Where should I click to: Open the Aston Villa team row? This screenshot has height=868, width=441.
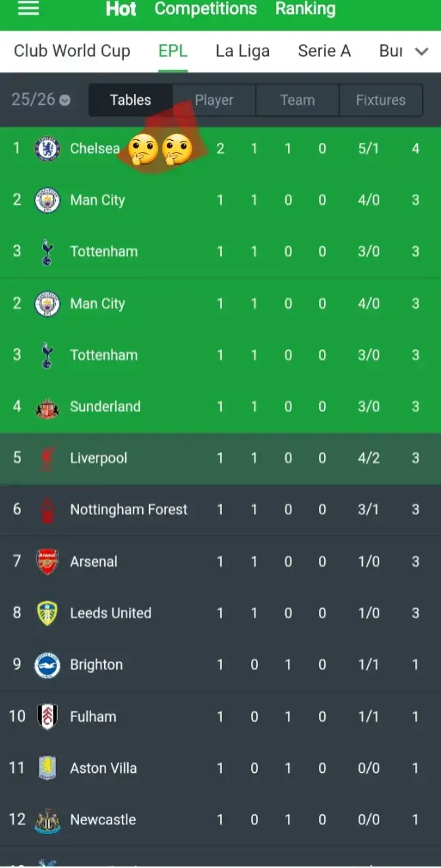tap(220, 768)
